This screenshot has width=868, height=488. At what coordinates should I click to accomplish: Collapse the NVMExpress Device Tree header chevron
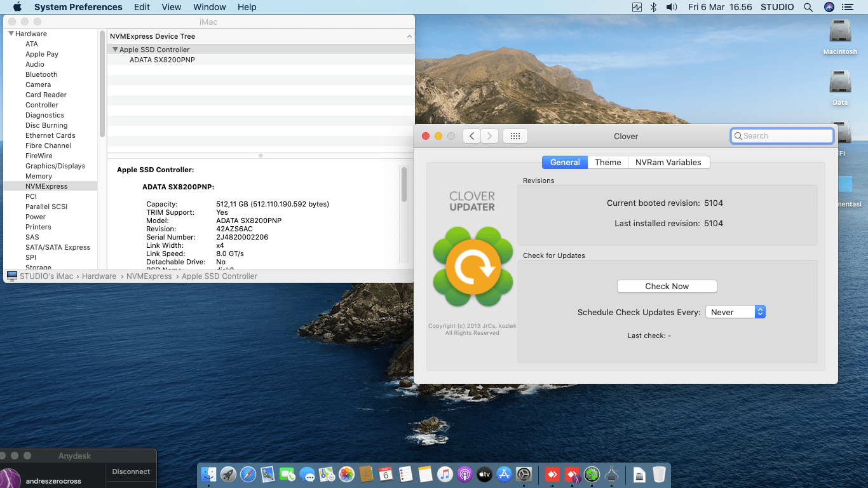[x=409, y=37]
